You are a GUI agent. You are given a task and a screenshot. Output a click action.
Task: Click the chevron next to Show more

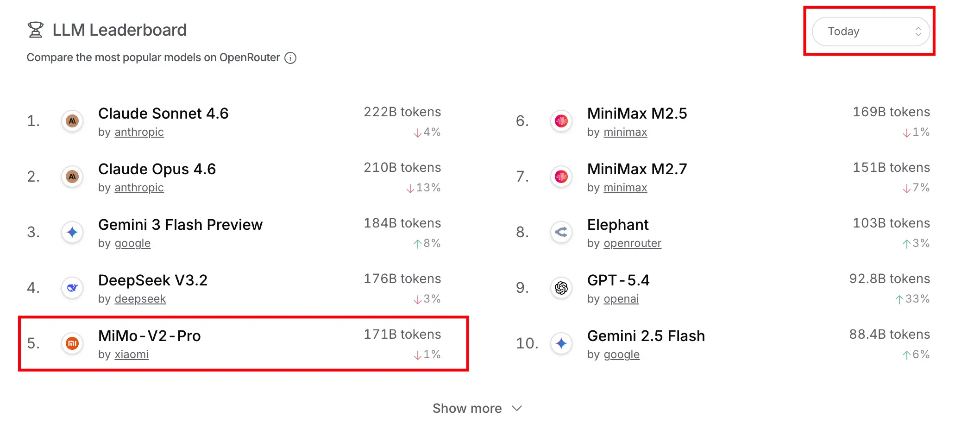(x=517, y=408)
